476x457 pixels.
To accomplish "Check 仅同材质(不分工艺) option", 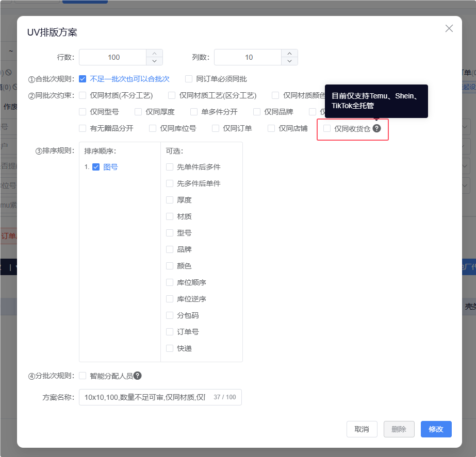I will click(x=83, y=95).
